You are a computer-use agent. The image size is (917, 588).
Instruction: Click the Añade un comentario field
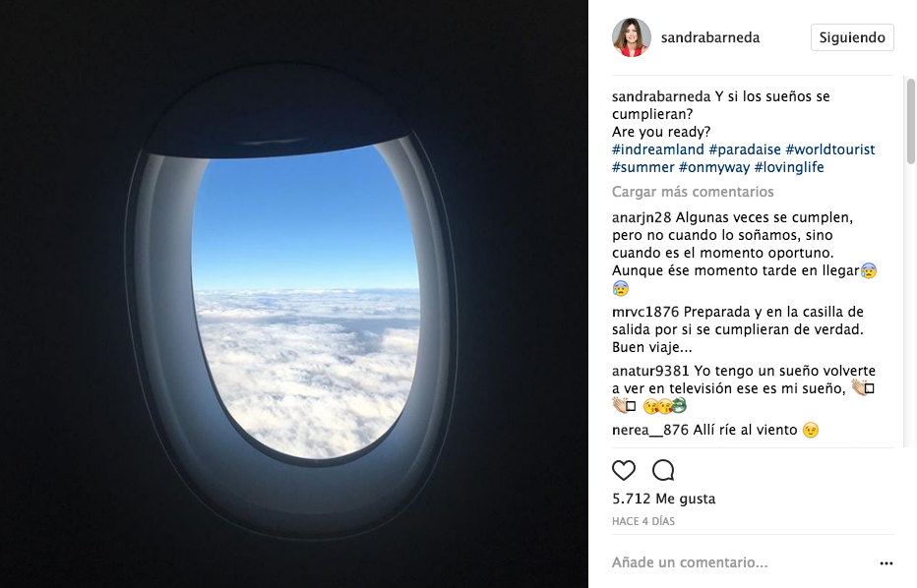coord(743,562)
